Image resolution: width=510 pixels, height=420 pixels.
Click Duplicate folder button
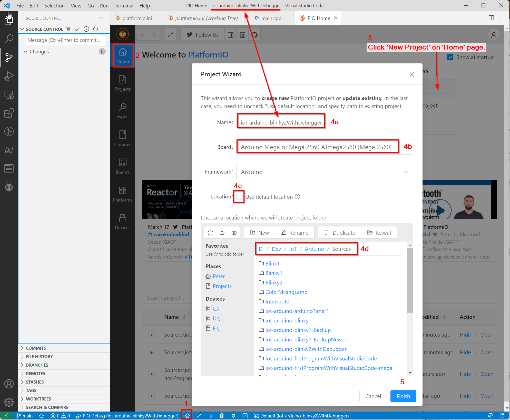point(340,233)
